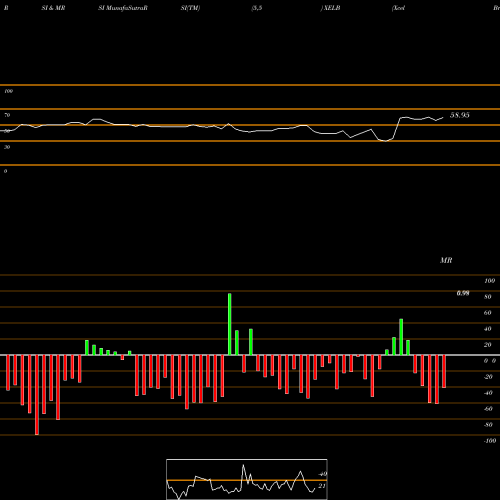Click the MR axis label -60
This screenshot has height=500, width=500.
pyautogui.click(x=488, y=409)
